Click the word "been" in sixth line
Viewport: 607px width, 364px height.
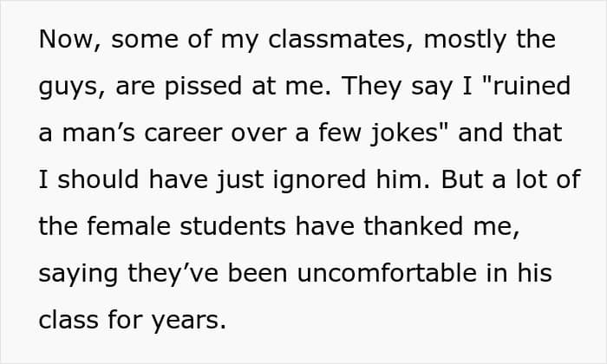point(258,273)
